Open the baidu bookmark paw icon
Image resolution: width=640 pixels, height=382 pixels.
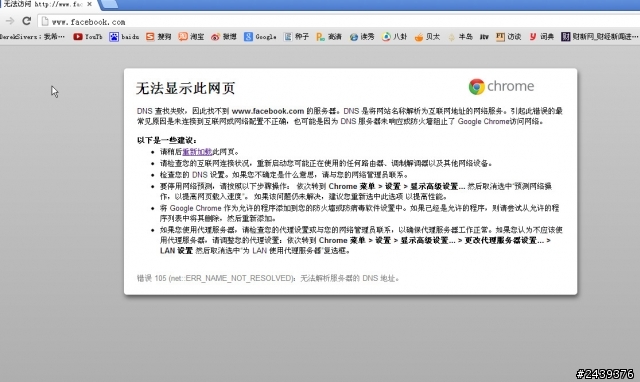pyautogui.click(x=114, y=37)
